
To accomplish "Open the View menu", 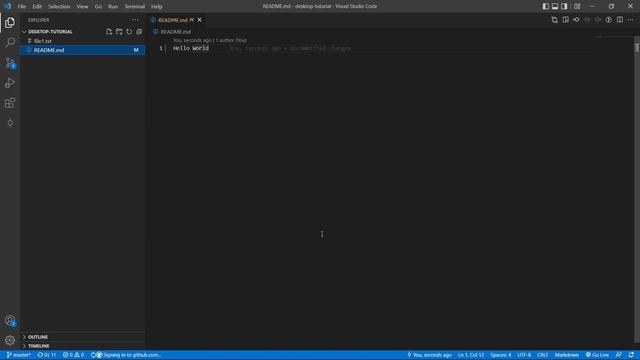I will click(82, 6).
